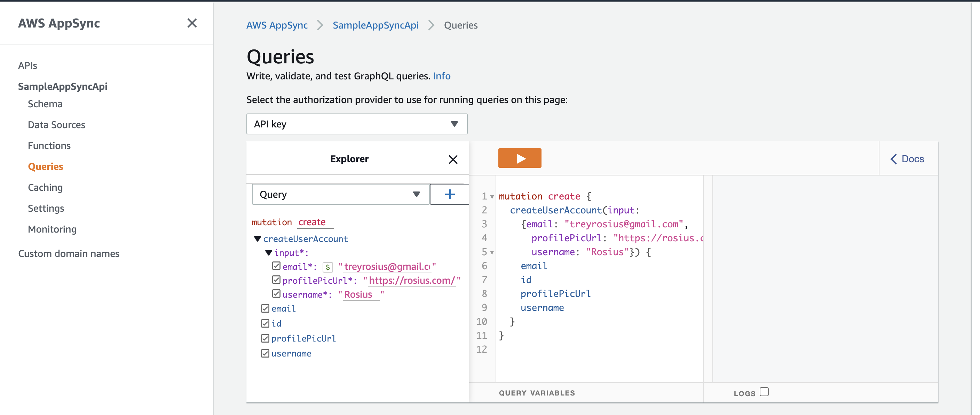The width and height of the screenshot is (980, 415).
Task: Edit the profilePicUrl value in Explorer
Action: pos(412,281)
